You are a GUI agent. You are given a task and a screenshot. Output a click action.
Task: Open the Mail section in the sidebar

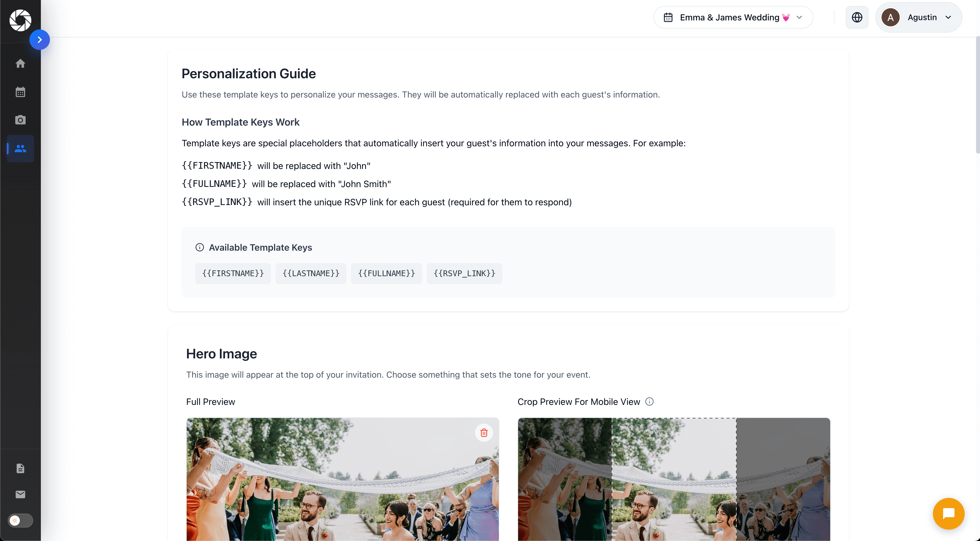(20, 494)
